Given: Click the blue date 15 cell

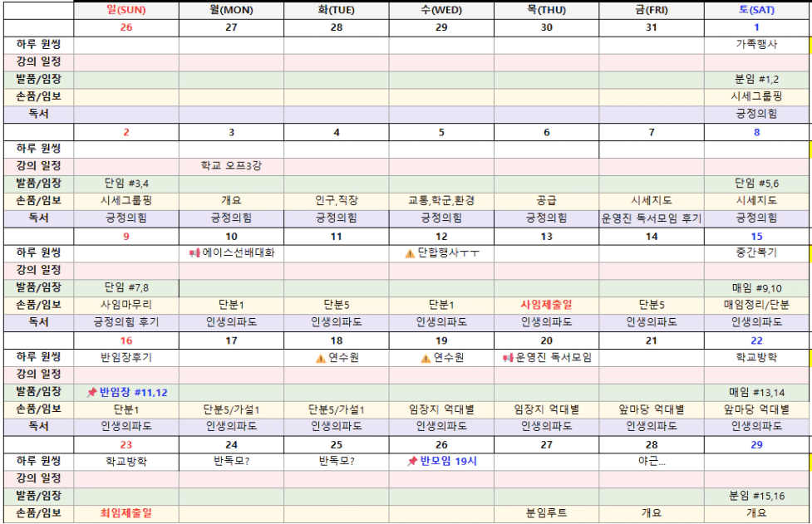Looking at the screenshot, I should point(756,237).
